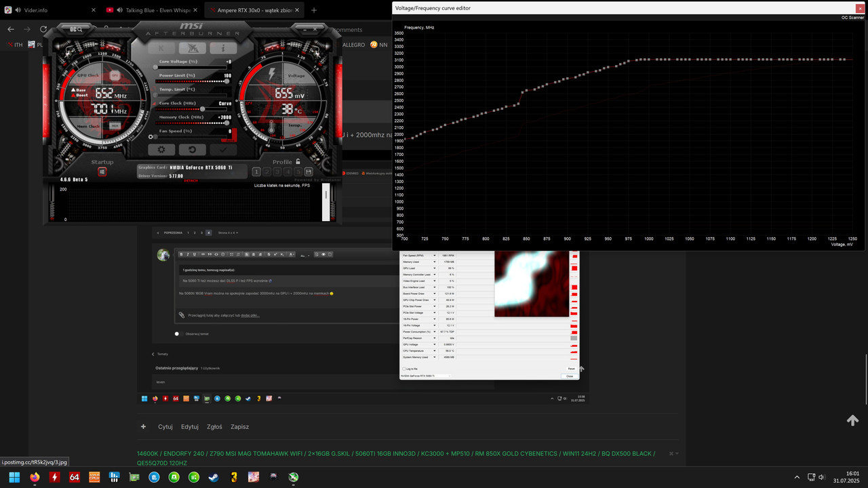Image resolution: width=868 pixels, height=488 pixels.
Task: Click Zgłoś under the forum post
Action: [x=214, y=427]
